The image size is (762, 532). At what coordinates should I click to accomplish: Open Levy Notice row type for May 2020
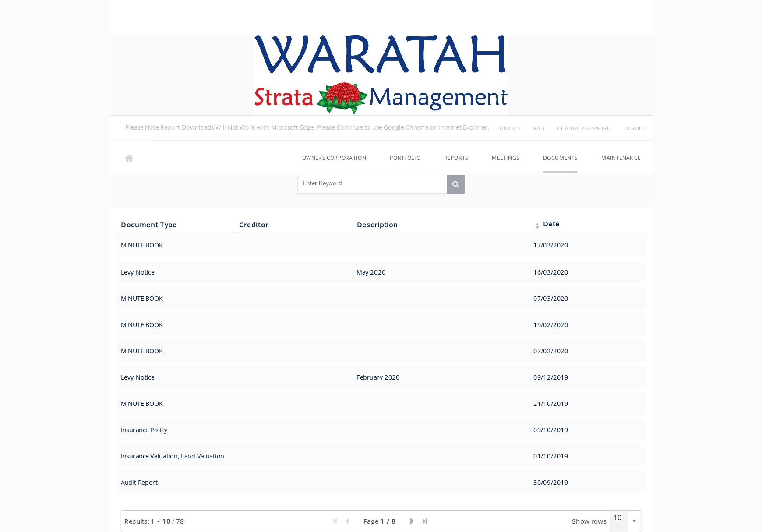(138, 272)
